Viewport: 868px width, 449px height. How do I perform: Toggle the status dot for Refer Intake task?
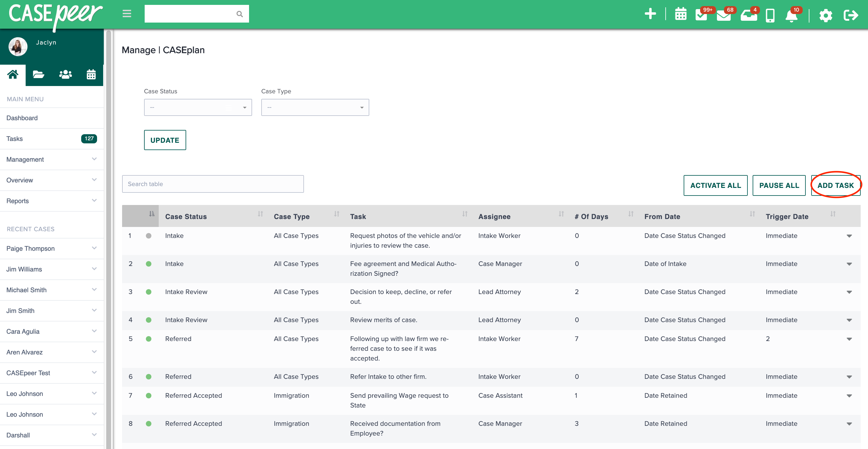click(x=149, y=377)
